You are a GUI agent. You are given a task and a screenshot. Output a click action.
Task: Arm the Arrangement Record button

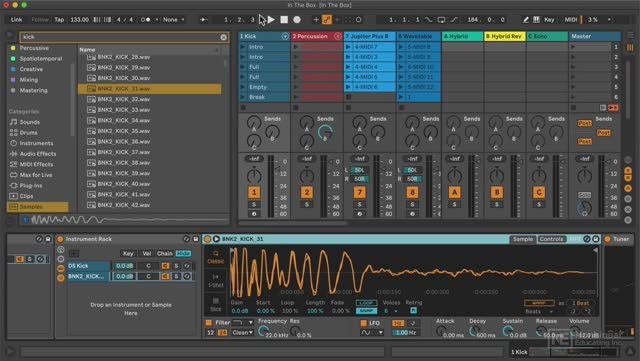click(x=297, y=19)
